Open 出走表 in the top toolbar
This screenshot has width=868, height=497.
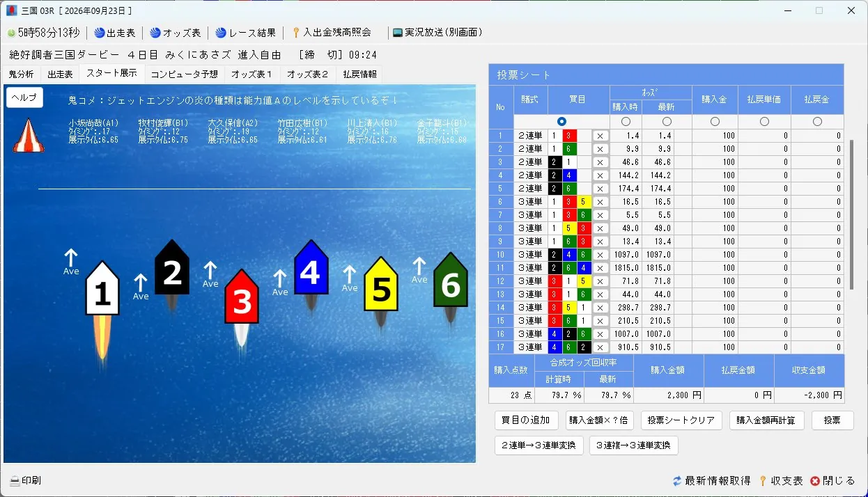click(114, 33)
